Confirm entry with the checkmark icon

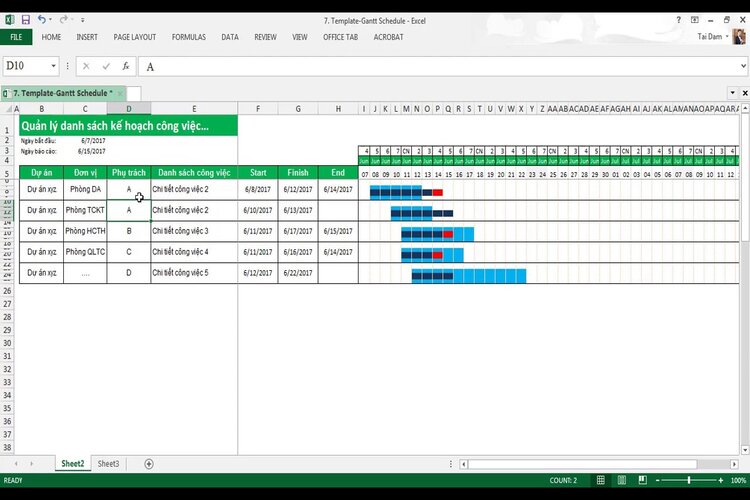pos(106,66)
